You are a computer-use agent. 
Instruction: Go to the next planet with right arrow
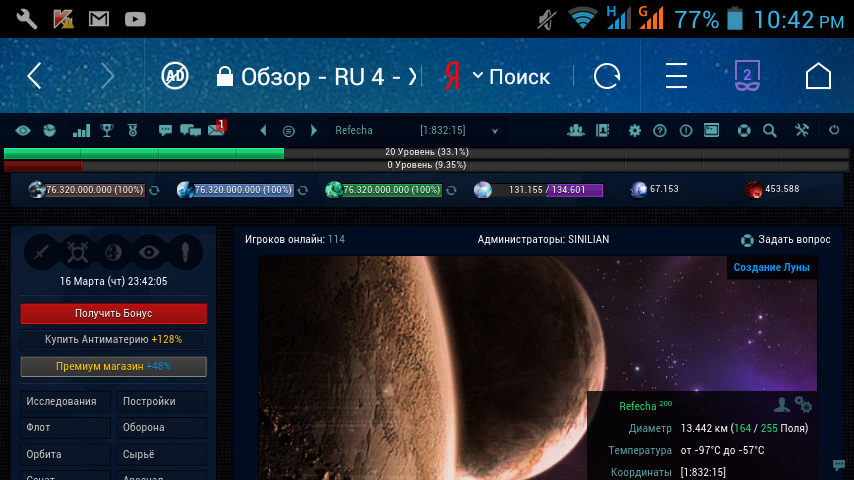(314, 131)
